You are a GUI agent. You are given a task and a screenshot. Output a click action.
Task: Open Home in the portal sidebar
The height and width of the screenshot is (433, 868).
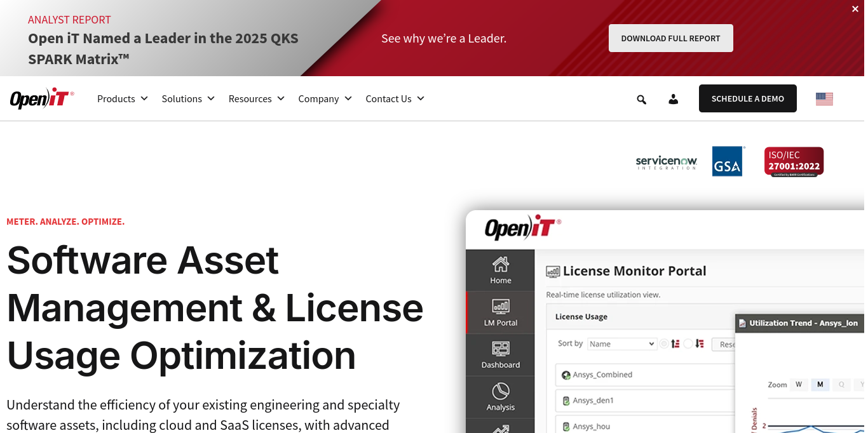[501, 270]
